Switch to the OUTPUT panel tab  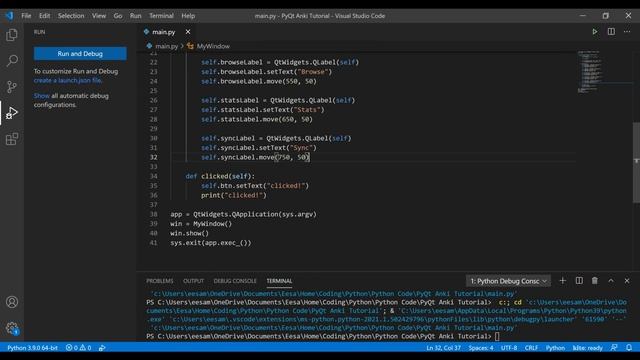coord(193,281)
